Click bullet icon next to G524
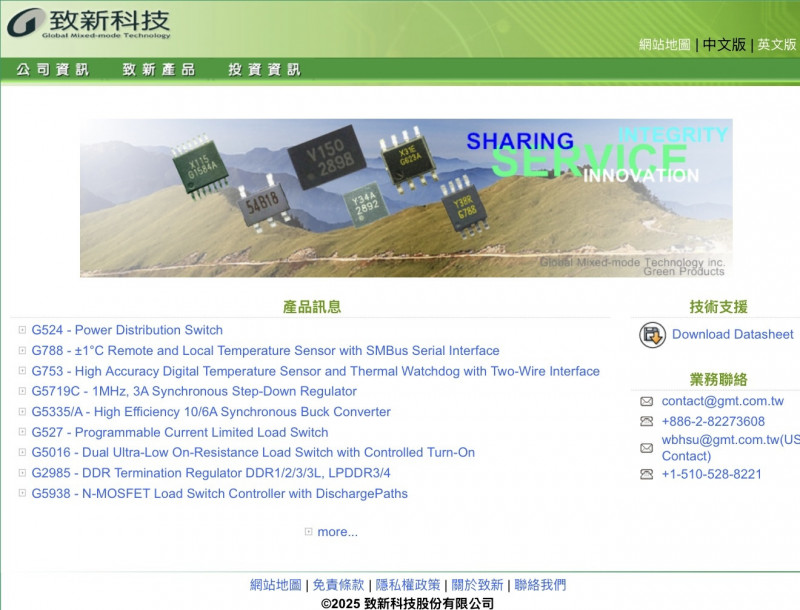The height and width of the screenshot is (610, 800). [22, 330]
